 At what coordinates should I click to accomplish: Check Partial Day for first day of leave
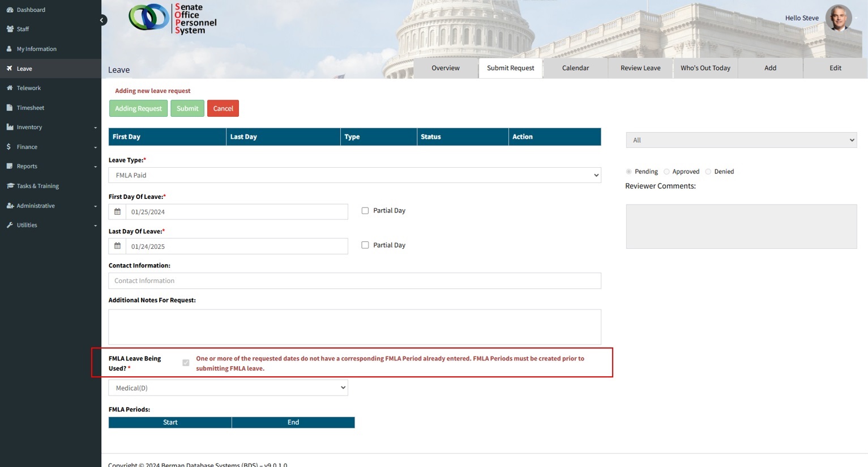[365, 211]
